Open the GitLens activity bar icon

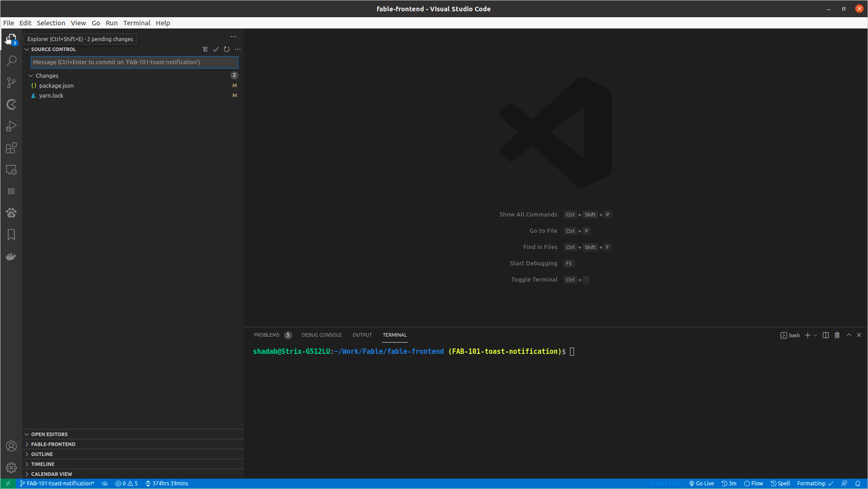point(11,104)
